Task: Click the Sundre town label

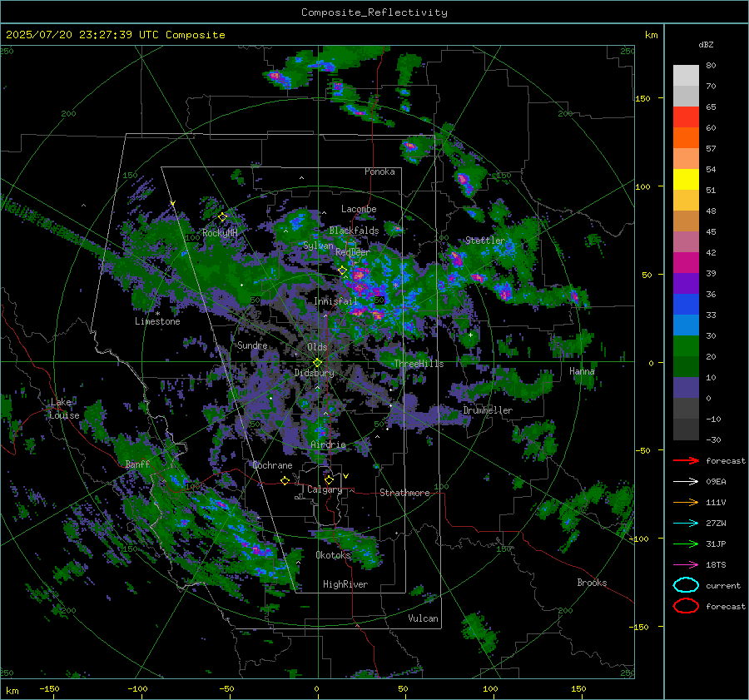Action: click(x=252, y=345)
